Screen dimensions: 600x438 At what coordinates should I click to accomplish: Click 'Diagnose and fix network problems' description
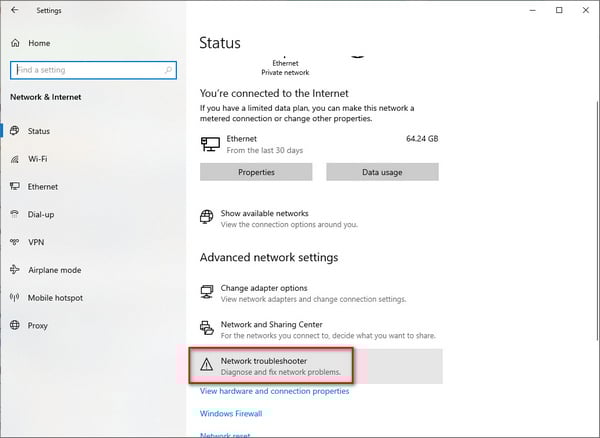280,372
